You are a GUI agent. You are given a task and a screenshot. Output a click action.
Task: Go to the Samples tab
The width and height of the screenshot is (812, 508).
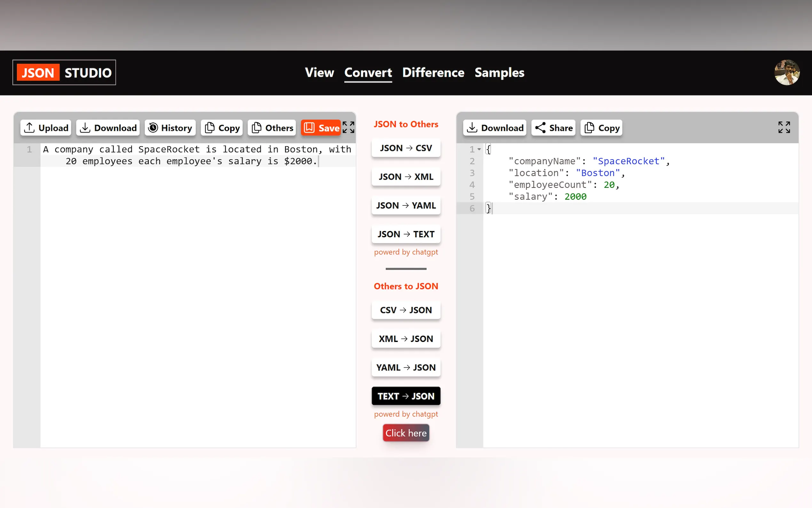(x=499, y=73)
